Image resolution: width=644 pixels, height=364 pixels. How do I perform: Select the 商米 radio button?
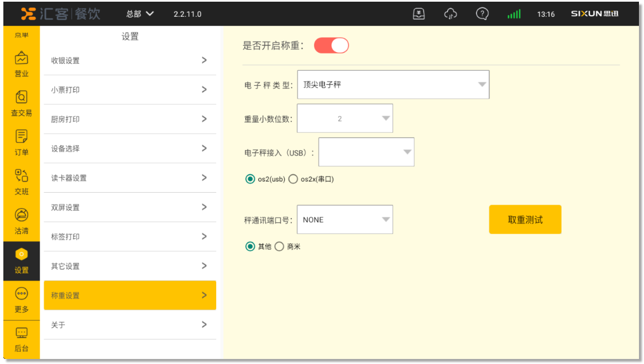click(279, 246)
